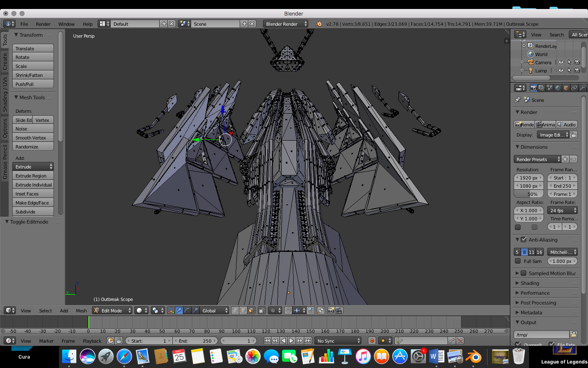Click the OpenGL render animation clapper icon
This screenshot has height=368, width=588.
click(339, 310)
